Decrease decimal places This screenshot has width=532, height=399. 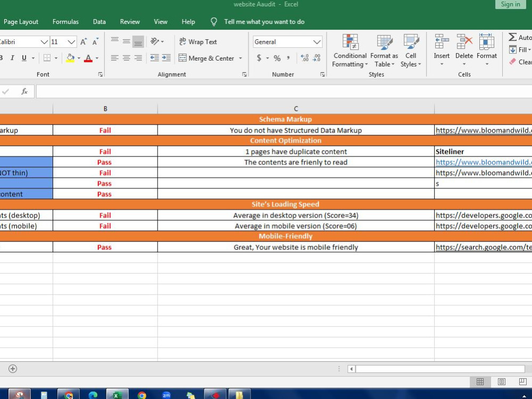pos(317,58)
